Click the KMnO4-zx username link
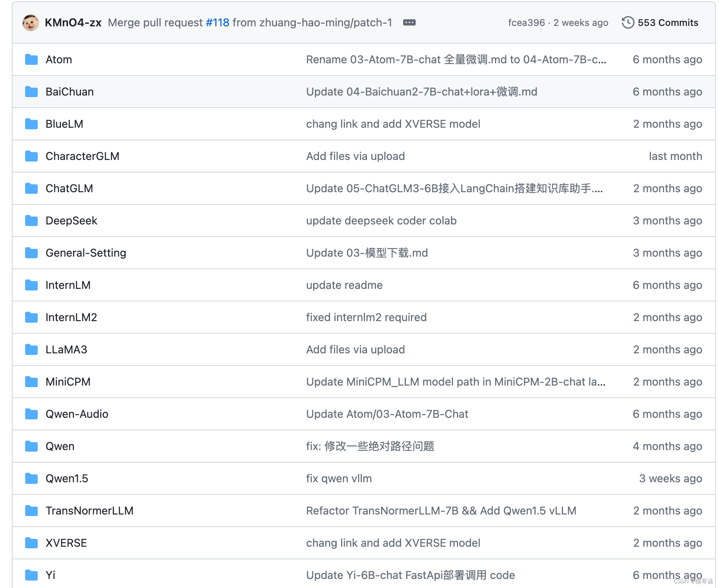Screen dimensions: 719x588 tap(73, 22)
